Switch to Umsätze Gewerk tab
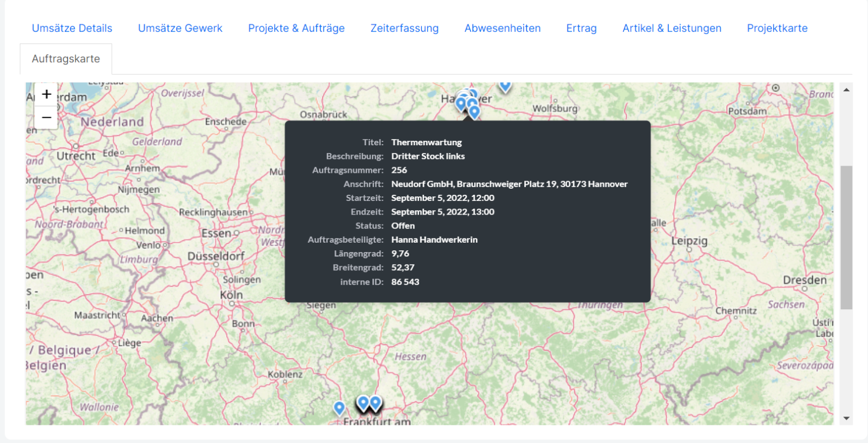This screenshot has height=443, width=868. 180,28
